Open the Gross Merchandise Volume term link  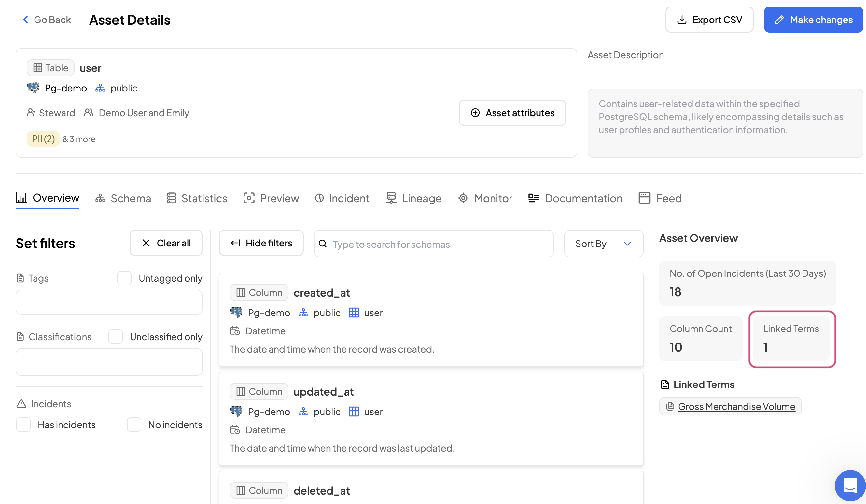click(x=736, y=406)
